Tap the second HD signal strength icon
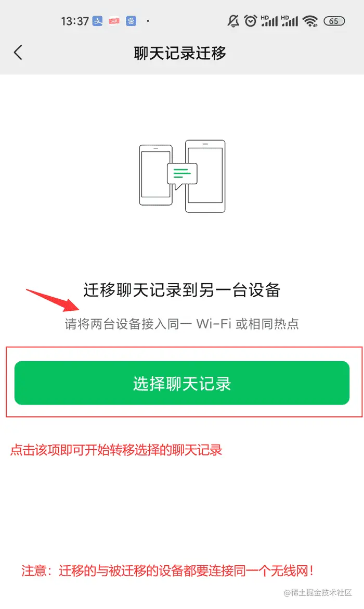This screenshot has width=364, height=609. (x=290, y=21)
